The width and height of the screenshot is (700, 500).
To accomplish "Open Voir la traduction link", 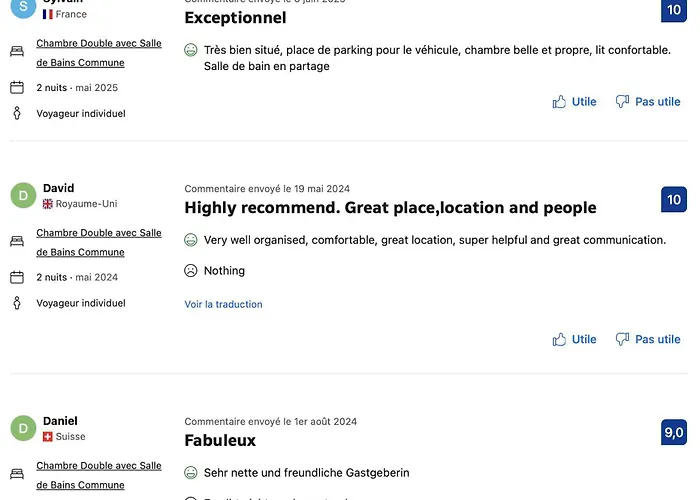I will click(223, 304).
